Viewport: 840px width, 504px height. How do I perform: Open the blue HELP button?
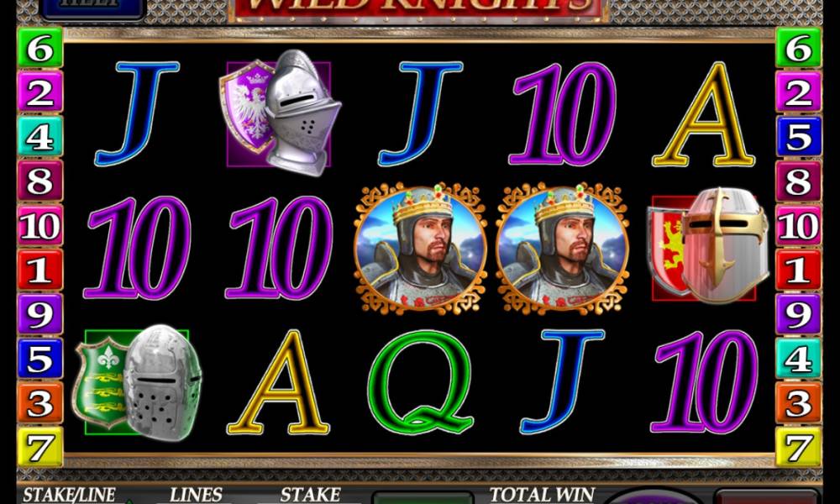tap(93, 9)
